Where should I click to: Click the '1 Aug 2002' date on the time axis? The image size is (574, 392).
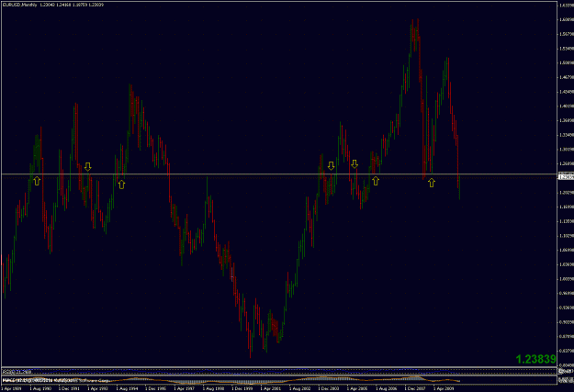[x=299, y=388]
